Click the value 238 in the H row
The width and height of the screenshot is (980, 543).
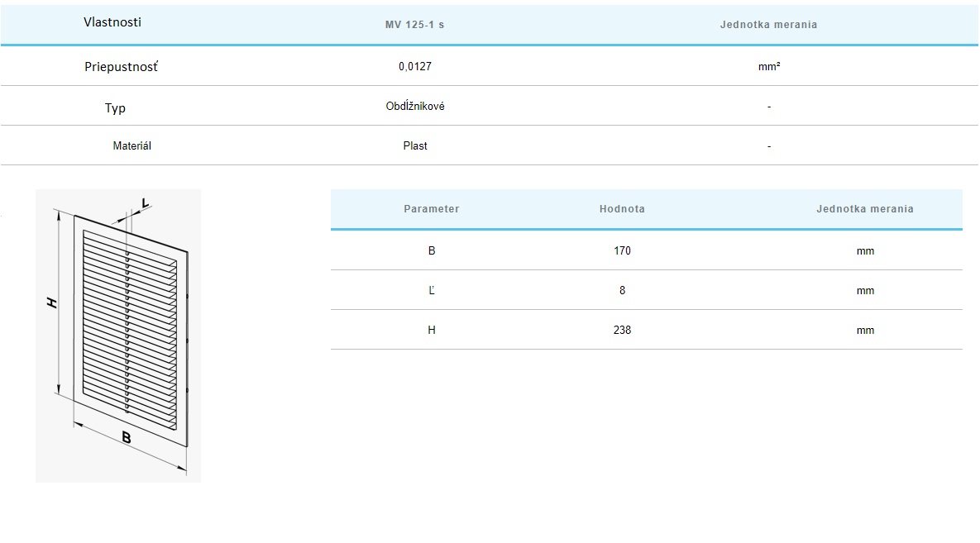(x=622, y=330)
